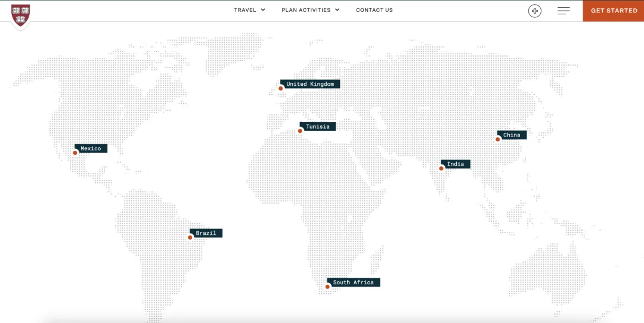Select the Mexico map label
This screenshot has width=644, height=323.
pos(91,148)
